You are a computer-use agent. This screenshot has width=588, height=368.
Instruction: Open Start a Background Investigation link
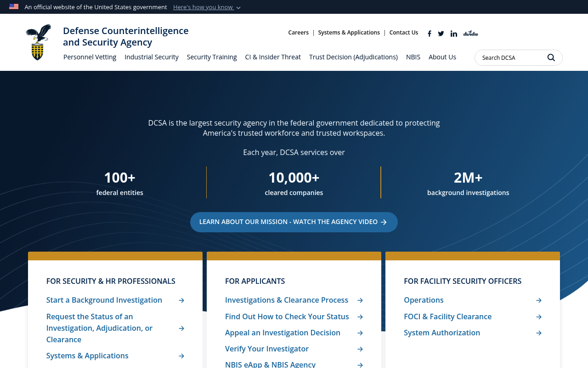[x=104, y=300]
